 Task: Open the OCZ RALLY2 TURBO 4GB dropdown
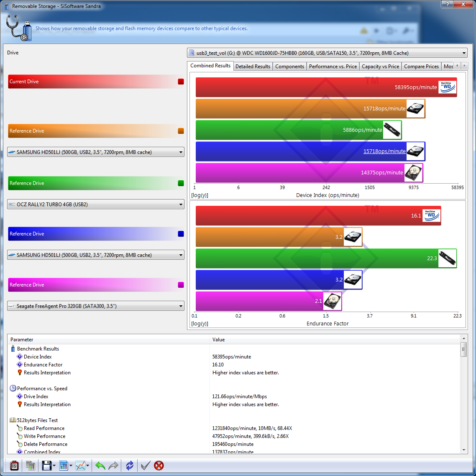(96, 204)
